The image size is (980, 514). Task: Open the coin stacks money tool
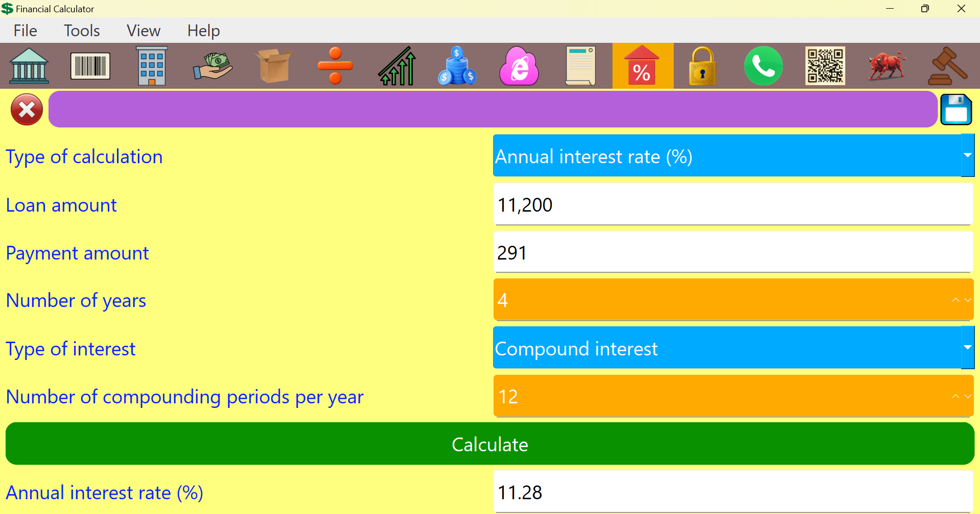coord(457,66)
